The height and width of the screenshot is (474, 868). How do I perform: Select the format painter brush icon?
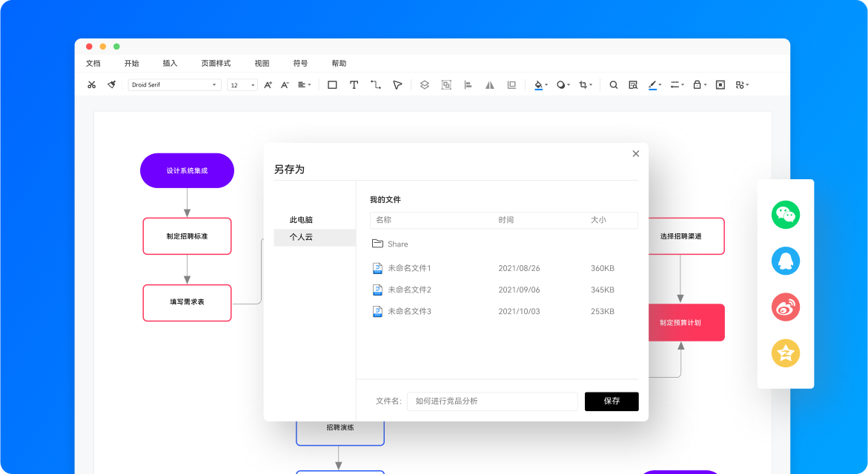tap(111, 84)
